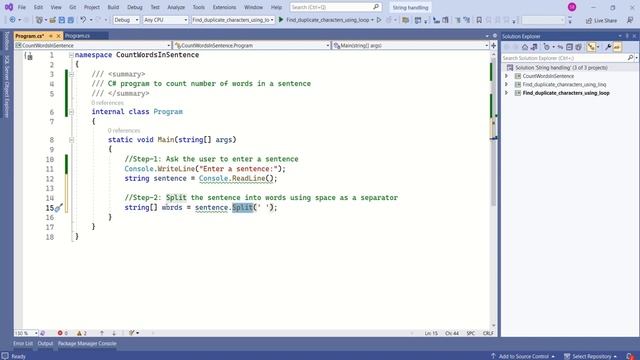Open the Analyze menu
This screenshot has height=360, width=640.
176,7
